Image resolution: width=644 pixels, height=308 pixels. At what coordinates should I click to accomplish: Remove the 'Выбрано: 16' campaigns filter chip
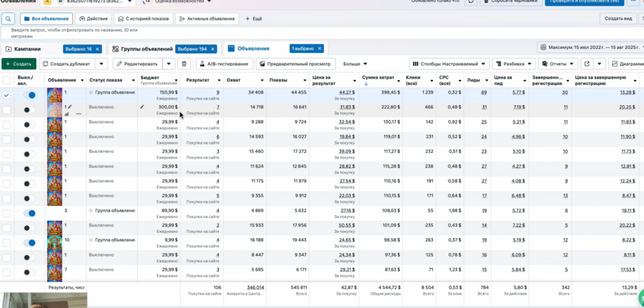[97, 49]
